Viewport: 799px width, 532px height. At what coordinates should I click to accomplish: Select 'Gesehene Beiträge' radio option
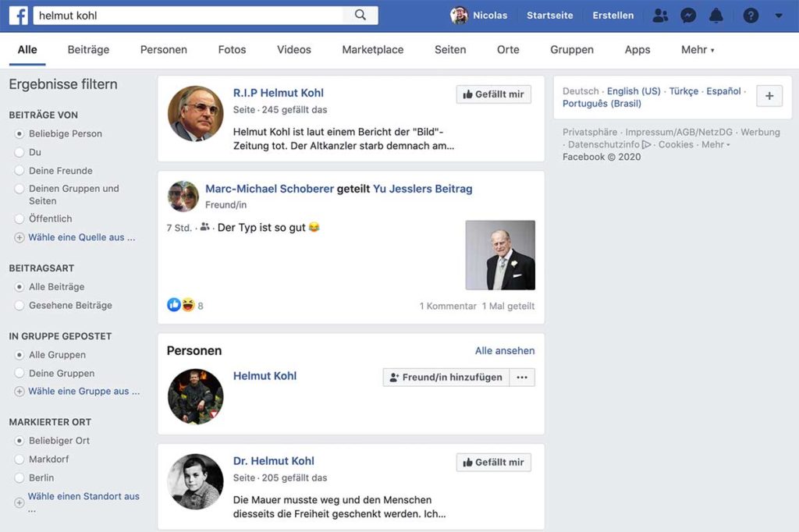[x=20, y=306]
